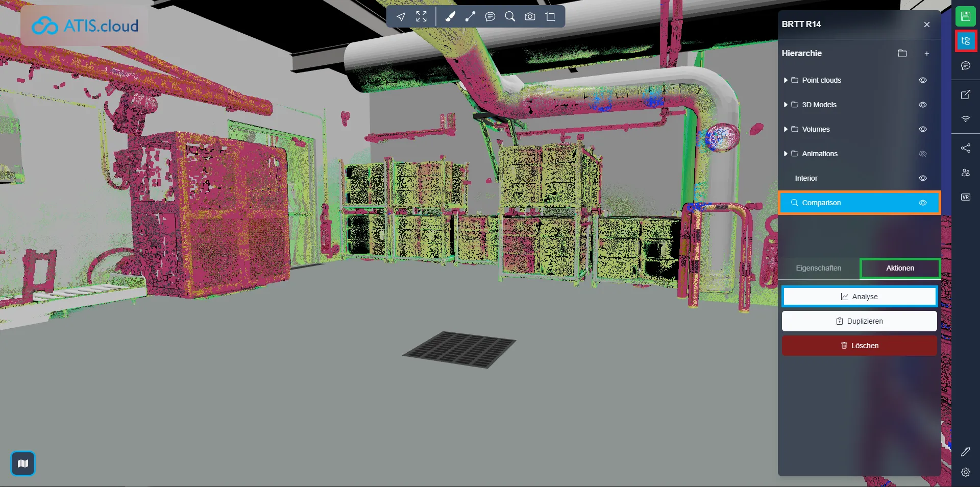Image resolution: width=980 pixels, height=487 pixels.
Task: Click the red Löschen button
Action: coord(860,346)
